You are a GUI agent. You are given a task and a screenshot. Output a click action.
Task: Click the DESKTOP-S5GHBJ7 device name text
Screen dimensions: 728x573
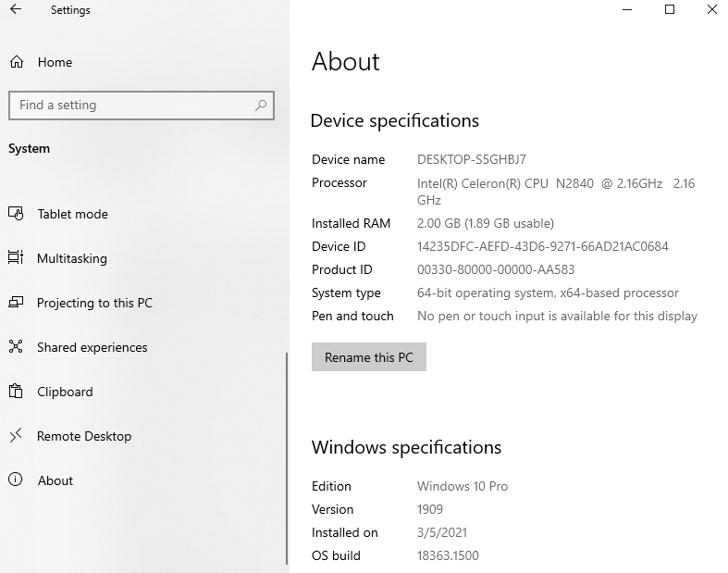click(471, 159)
